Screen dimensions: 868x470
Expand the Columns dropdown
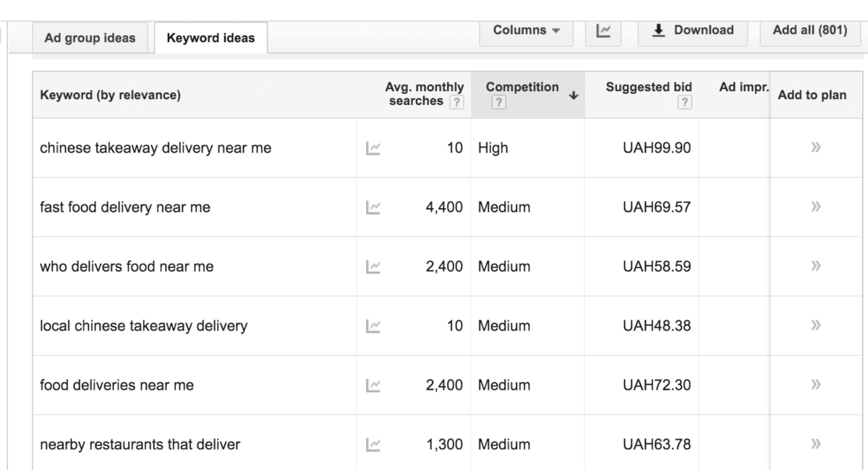click(x=526, y=30)
